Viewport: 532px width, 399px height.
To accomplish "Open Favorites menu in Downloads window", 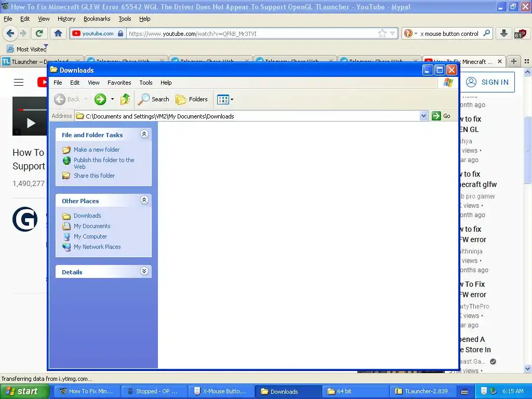I will pyautogui.click(x=119, y=83).
